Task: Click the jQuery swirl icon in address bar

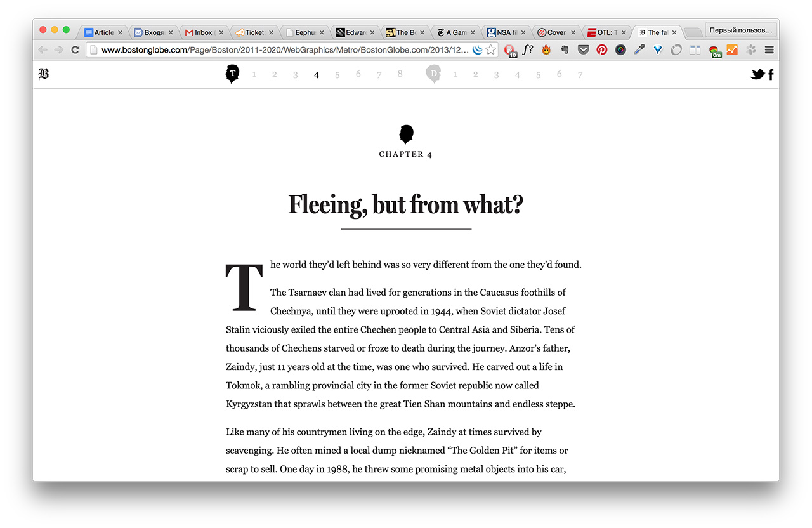Action: tap(478, 49)
